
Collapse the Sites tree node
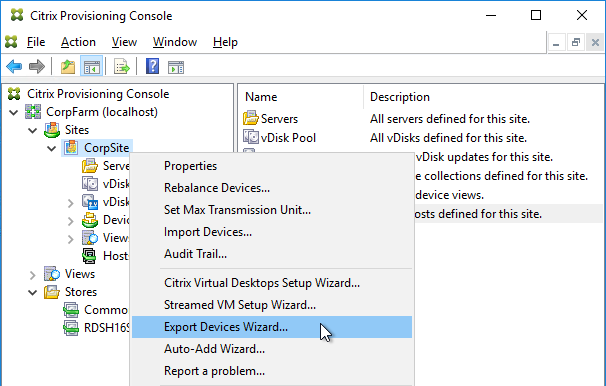[x=32, y=131]
